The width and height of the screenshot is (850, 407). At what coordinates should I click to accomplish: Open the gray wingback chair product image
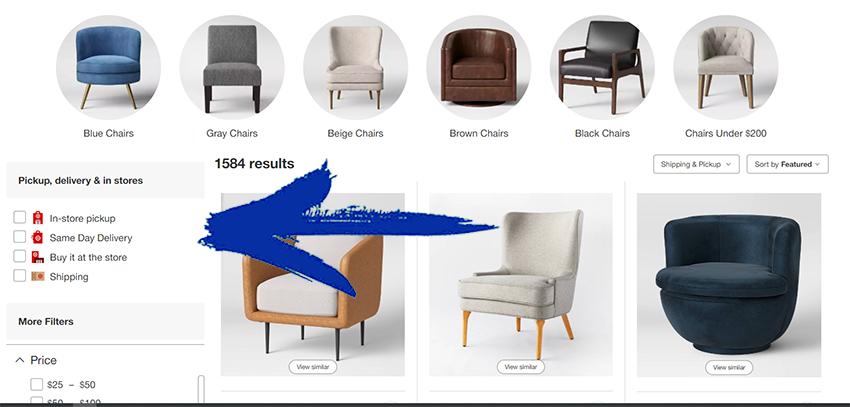point(521,285)
